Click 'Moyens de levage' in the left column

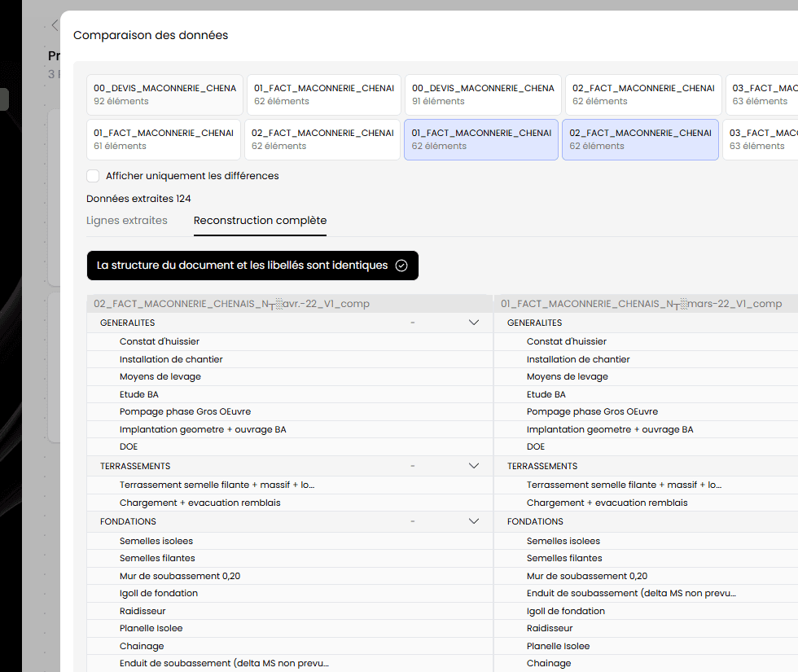point(160,376)
